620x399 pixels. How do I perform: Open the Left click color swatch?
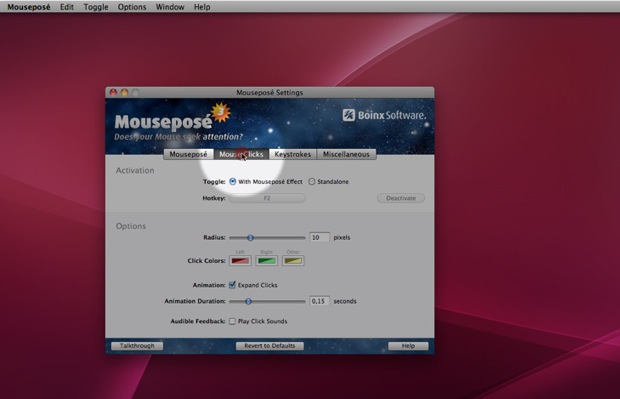click(240, 261)
